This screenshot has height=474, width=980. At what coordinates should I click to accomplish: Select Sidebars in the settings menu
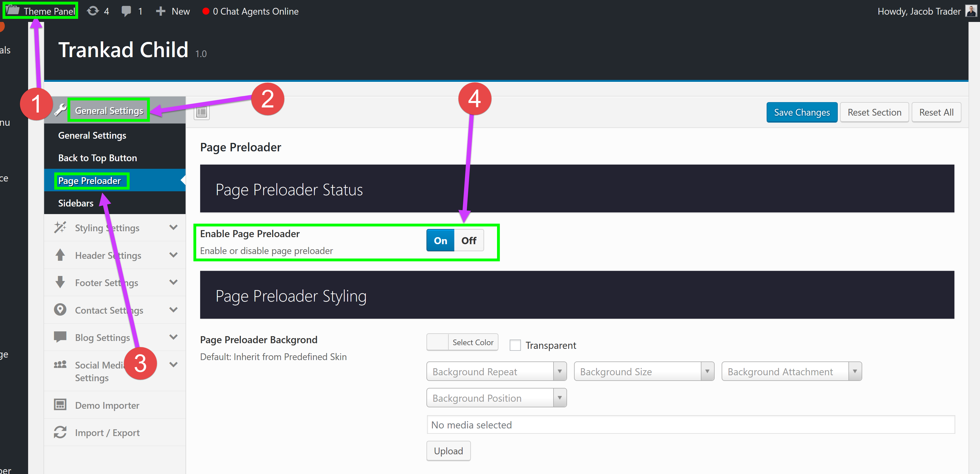[x=76, y=203]
